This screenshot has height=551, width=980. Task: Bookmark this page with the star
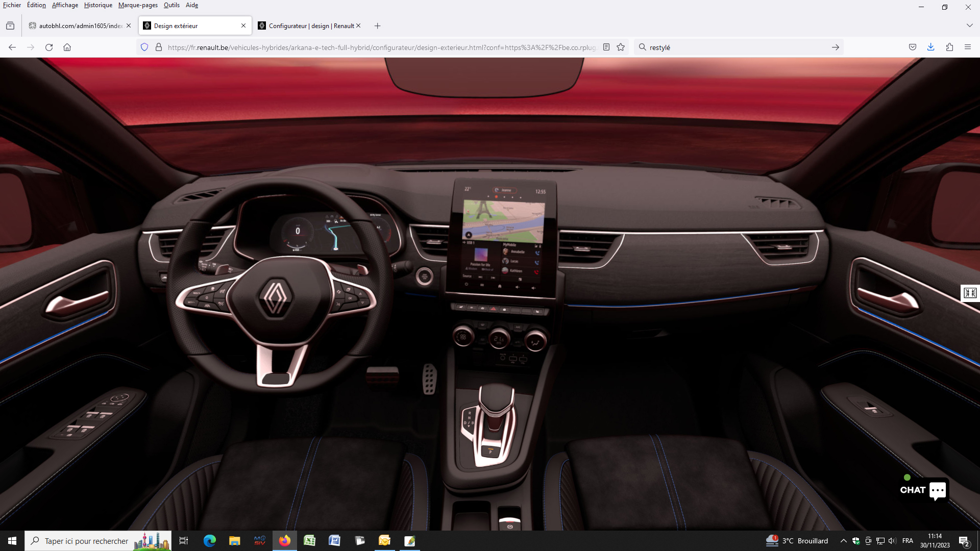coord(621,47)
